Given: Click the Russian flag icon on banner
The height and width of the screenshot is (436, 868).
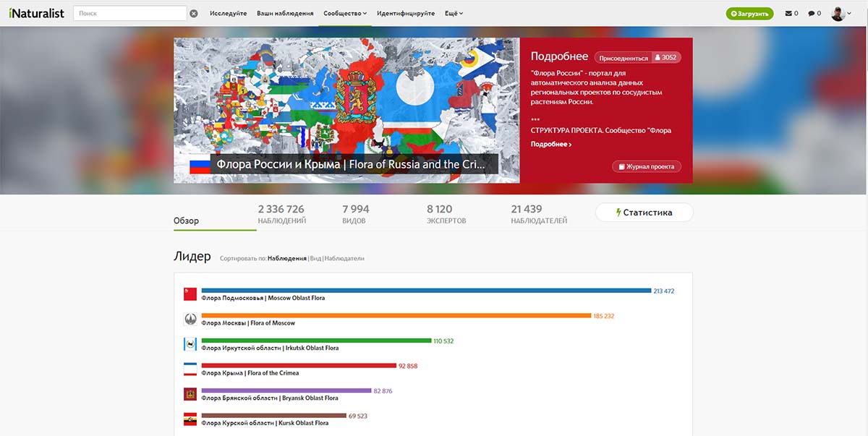Looking at the screenshot, I should tap(200, 166).
